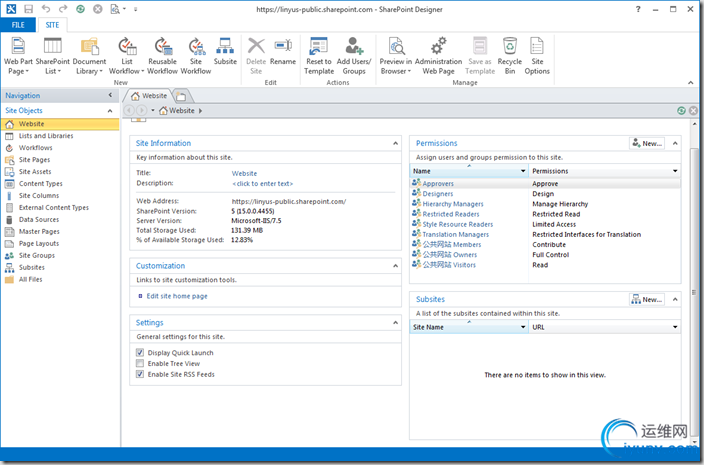
Task: Open Workflows in Site Objects
Action: click(x=35, y=148)
